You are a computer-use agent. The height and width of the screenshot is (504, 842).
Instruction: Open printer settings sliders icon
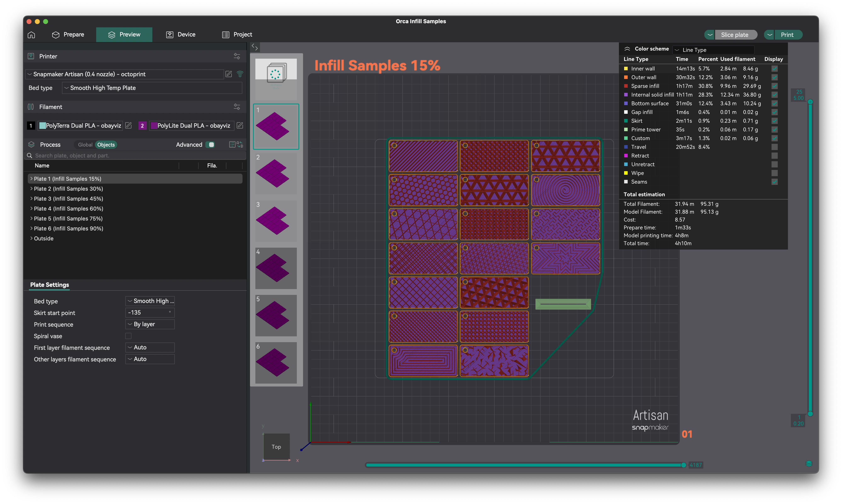(x=237, y=56)
